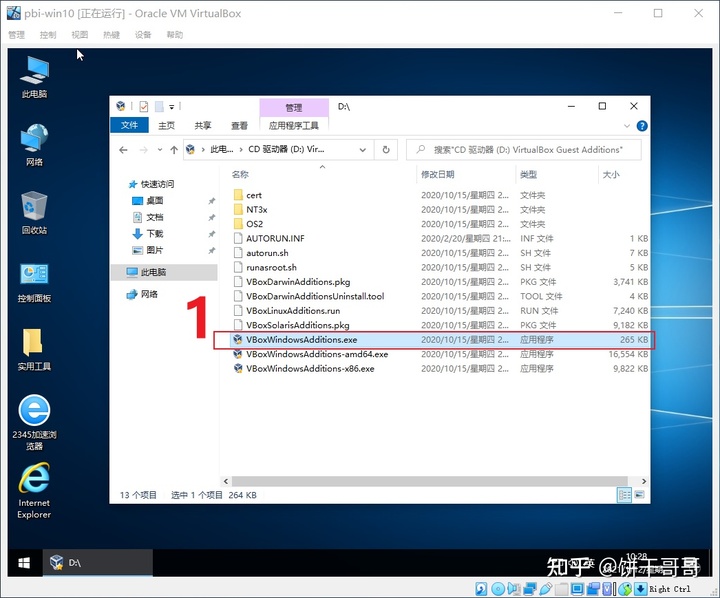Open the VirtualBox 设备 menu

[143, 34]
